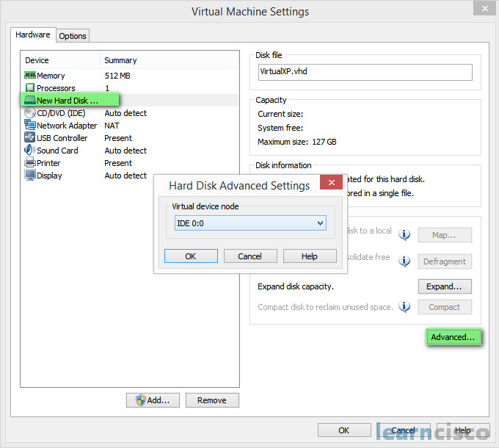Click the 512 MB memory summary value

(117, 76)
